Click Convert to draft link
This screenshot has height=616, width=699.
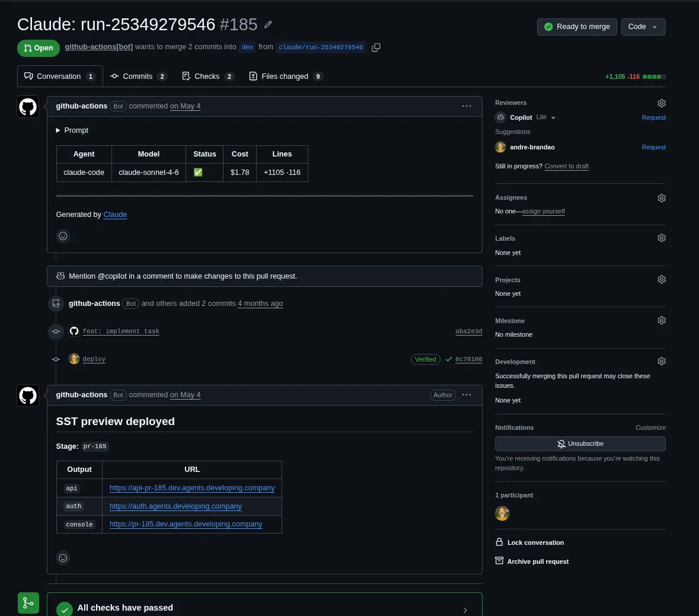pyautogui.click(x=566, y=166)
